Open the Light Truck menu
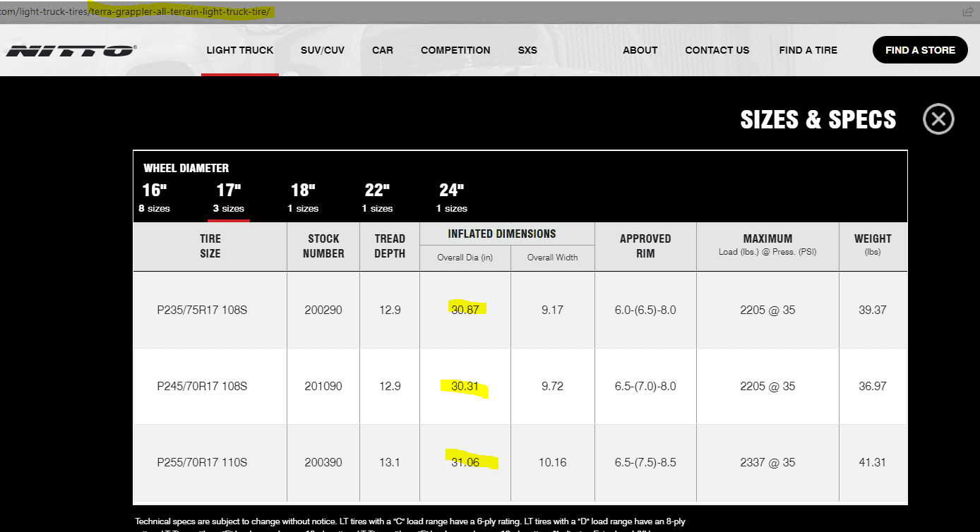 (x=240, y=50)
